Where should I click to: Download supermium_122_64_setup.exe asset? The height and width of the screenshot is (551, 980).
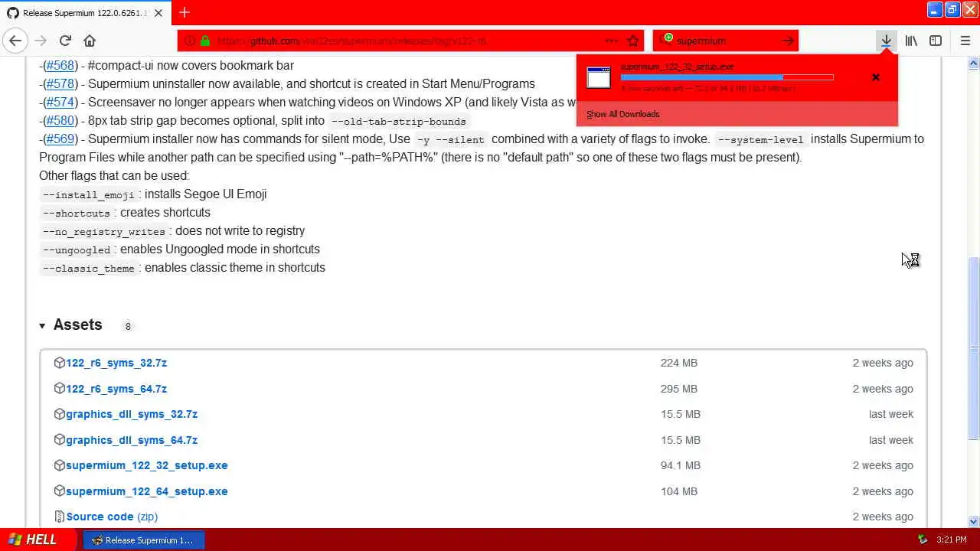tap(147, 491)
